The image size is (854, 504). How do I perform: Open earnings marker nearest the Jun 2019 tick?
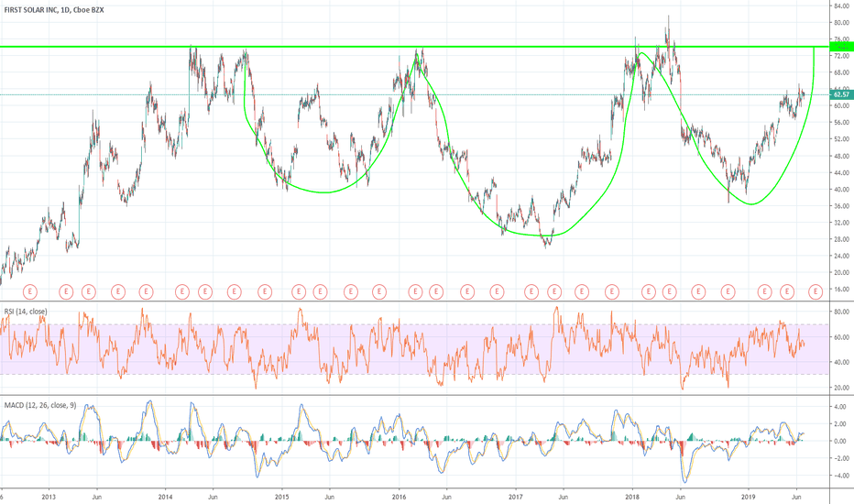point(787,292)
